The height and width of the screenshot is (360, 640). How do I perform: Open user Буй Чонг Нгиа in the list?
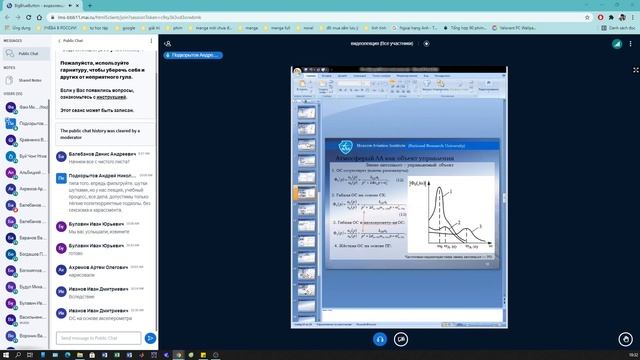pyautogui.click(x=26, y=156)
